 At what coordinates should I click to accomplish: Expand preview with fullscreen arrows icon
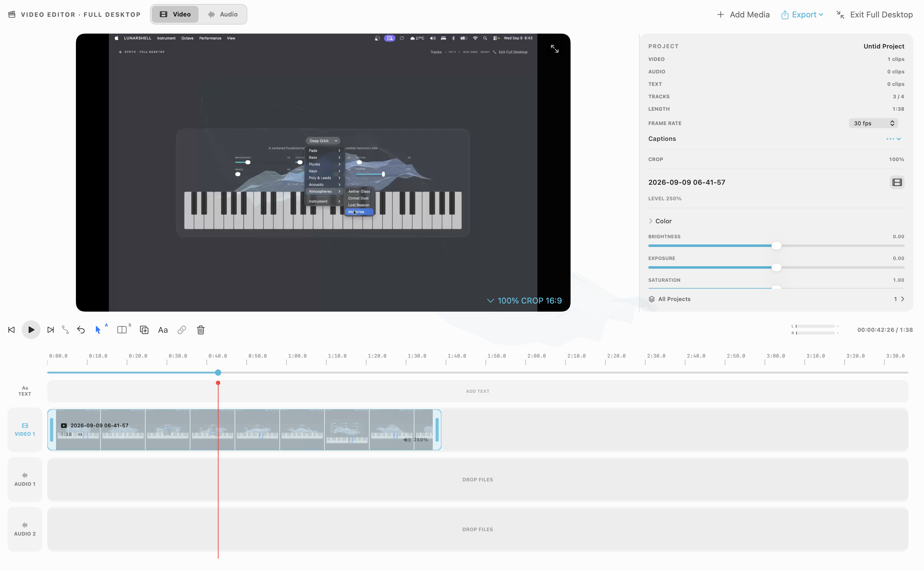(x=554, y=49)
